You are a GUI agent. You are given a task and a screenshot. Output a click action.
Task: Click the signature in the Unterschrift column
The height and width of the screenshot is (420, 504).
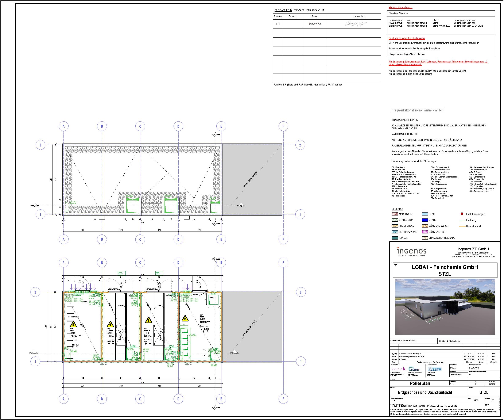click(356, 24)
